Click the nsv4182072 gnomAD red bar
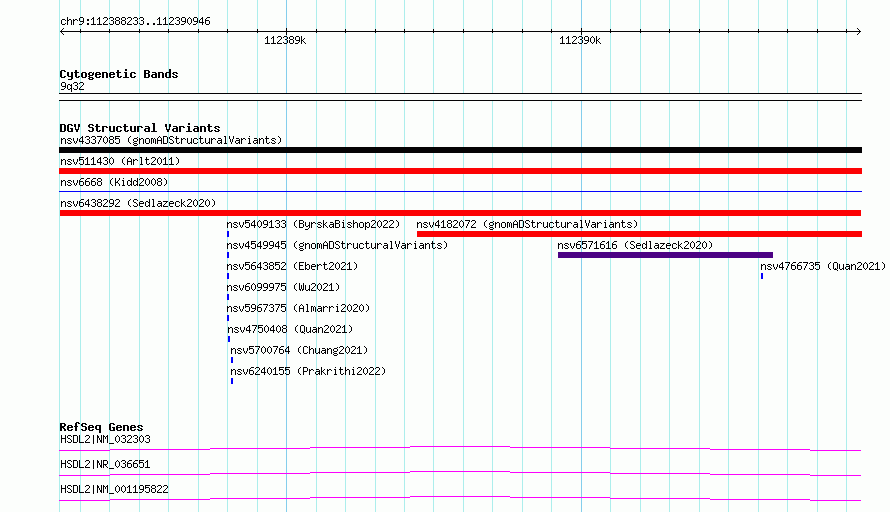The height and width of the screenshot is (512, 890). coord(639,234)
